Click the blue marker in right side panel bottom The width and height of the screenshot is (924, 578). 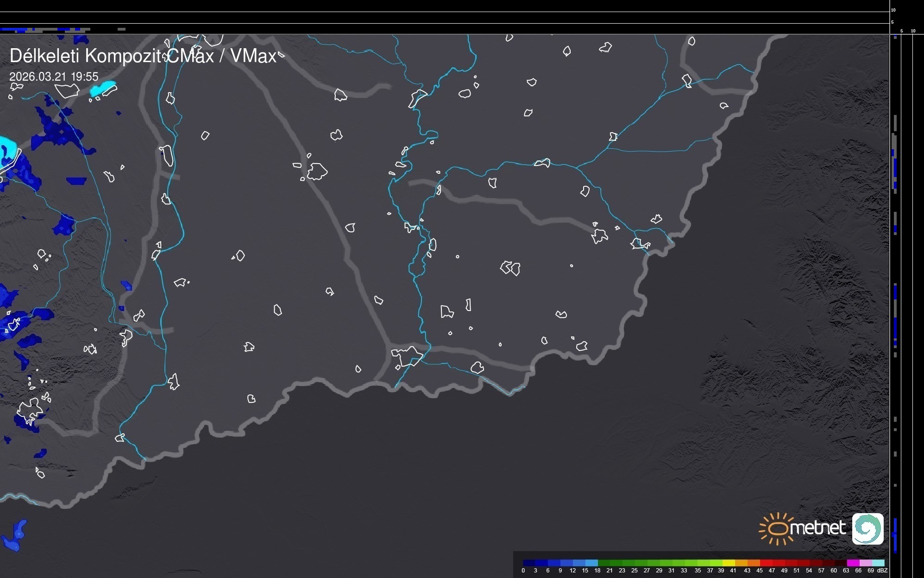895,535
